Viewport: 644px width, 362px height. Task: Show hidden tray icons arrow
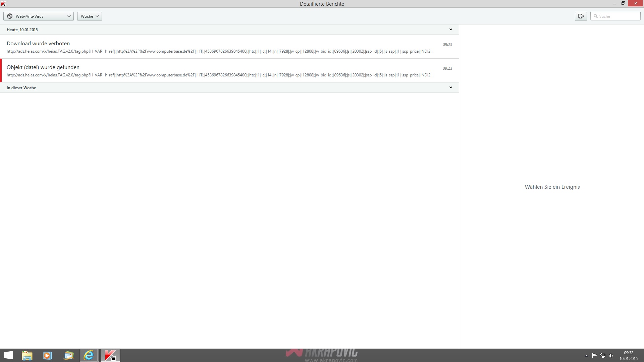586,356
